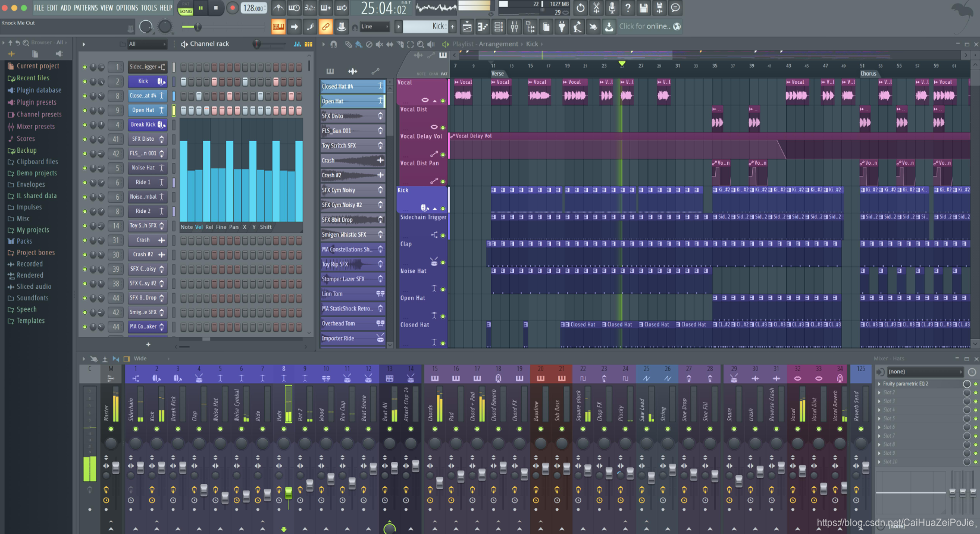Open the Line snap dropdown
Viewport: 980px width, 534px height.
pyautogui.click(x=374, y=27)
